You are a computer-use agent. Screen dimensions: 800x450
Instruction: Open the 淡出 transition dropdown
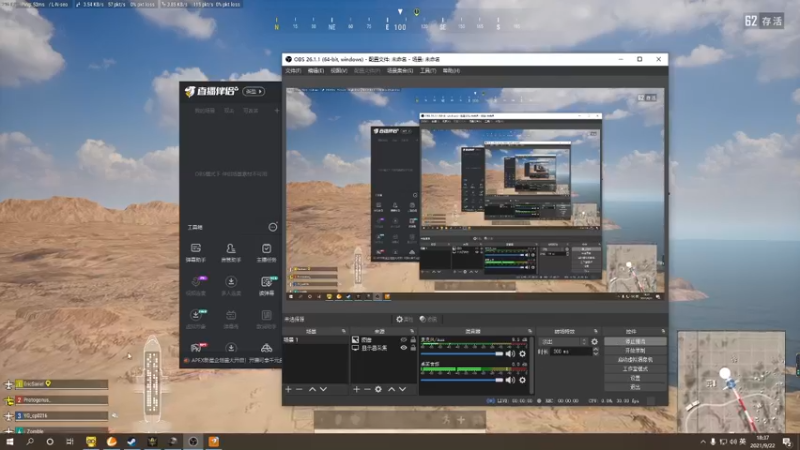coord(564,341)
